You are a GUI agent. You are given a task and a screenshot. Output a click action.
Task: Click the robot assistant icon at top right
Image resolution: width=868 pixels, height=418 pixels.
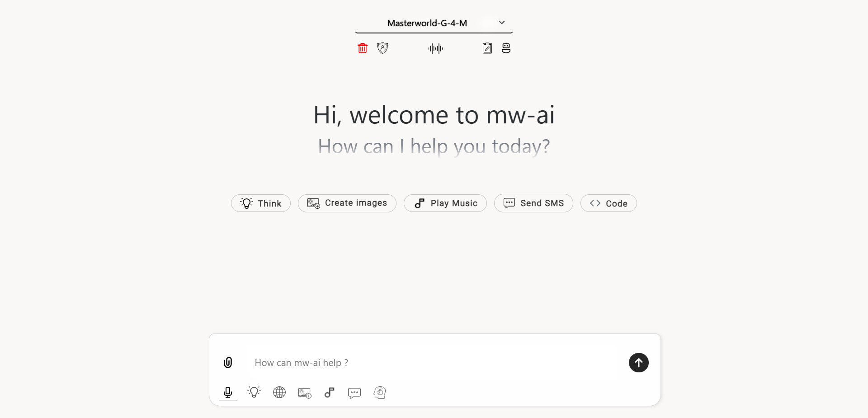point(505,48)
